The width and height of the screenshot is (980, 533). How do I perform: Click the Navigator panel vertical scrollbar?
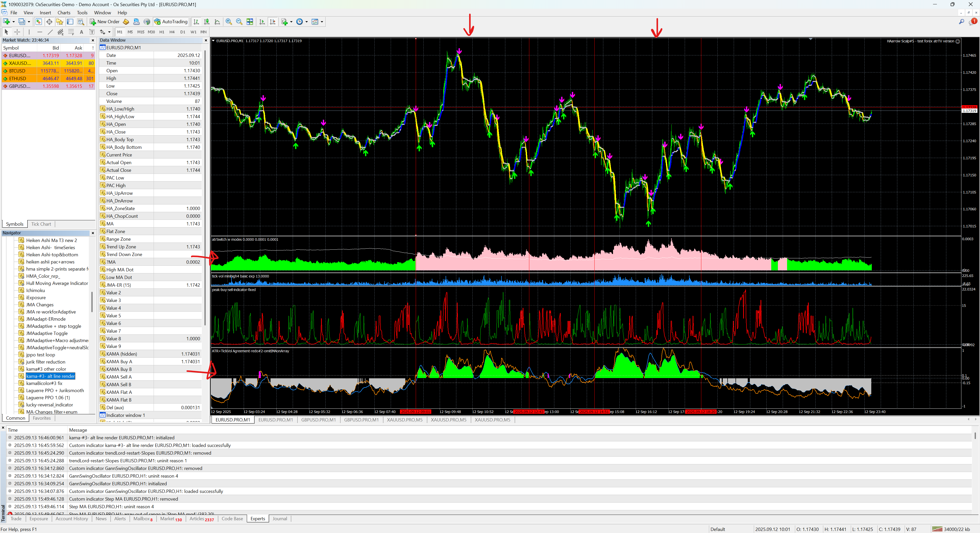pos(92,302)
